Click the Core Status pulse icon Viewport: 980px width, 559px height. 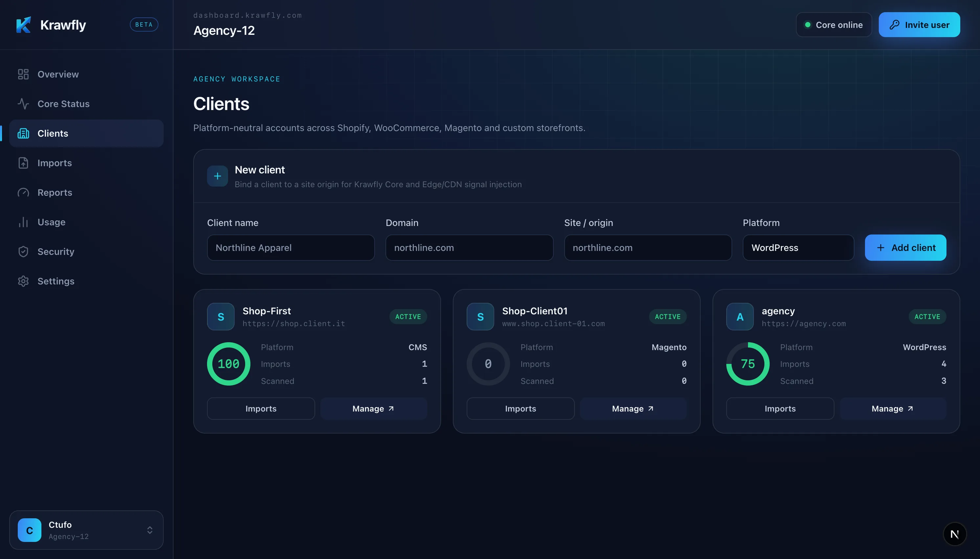pyautogui.click(x=23, y=104)
